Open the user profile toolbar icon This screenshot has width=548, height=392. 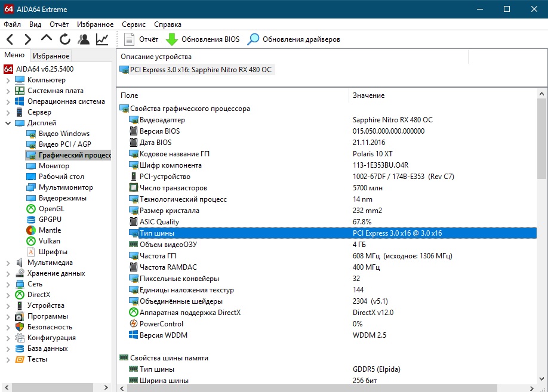[84, 39]
